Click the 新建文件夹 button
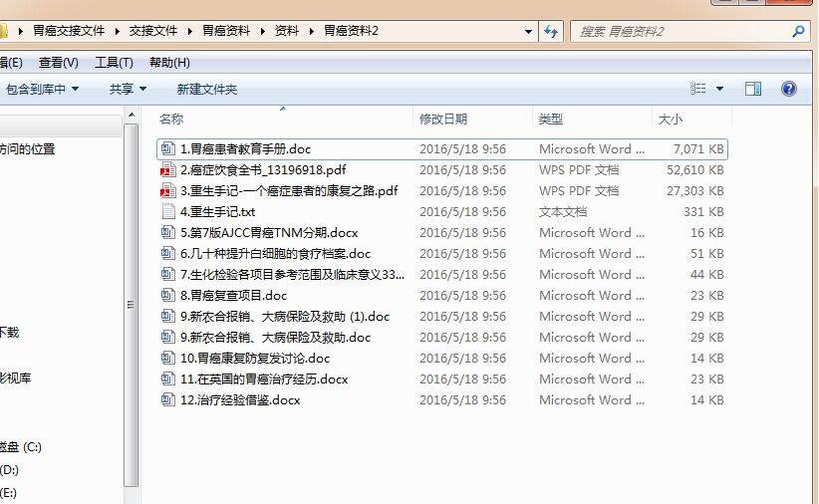This screenshot has width=819, height=504. [207, 90]
